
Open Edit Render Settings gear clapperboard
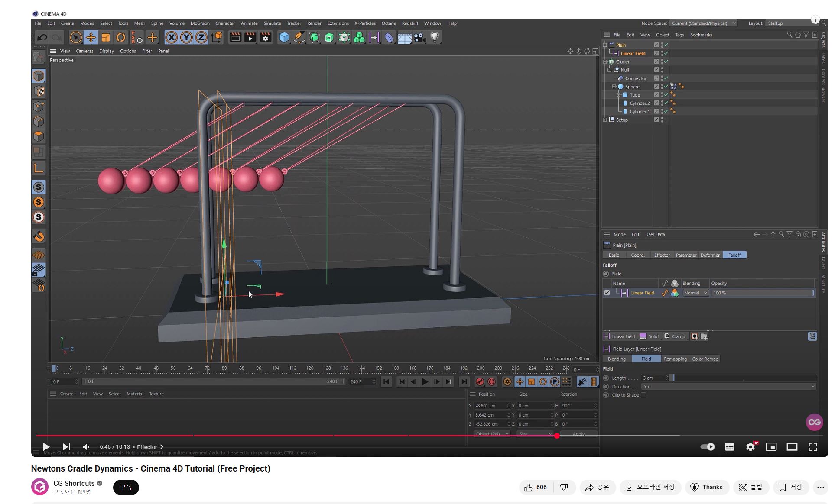pos(265,38)
